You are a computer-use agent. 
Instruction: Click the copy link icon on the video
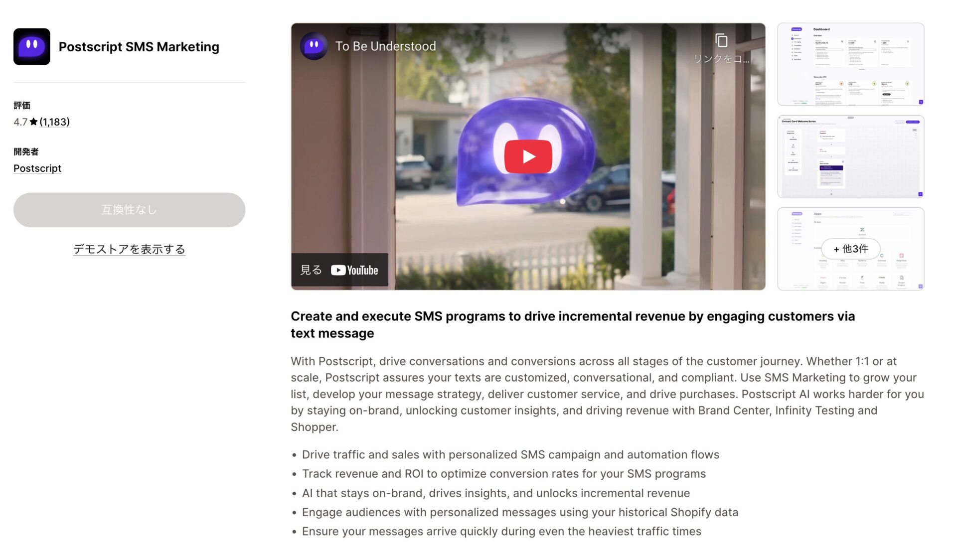[x=721, y=40]
